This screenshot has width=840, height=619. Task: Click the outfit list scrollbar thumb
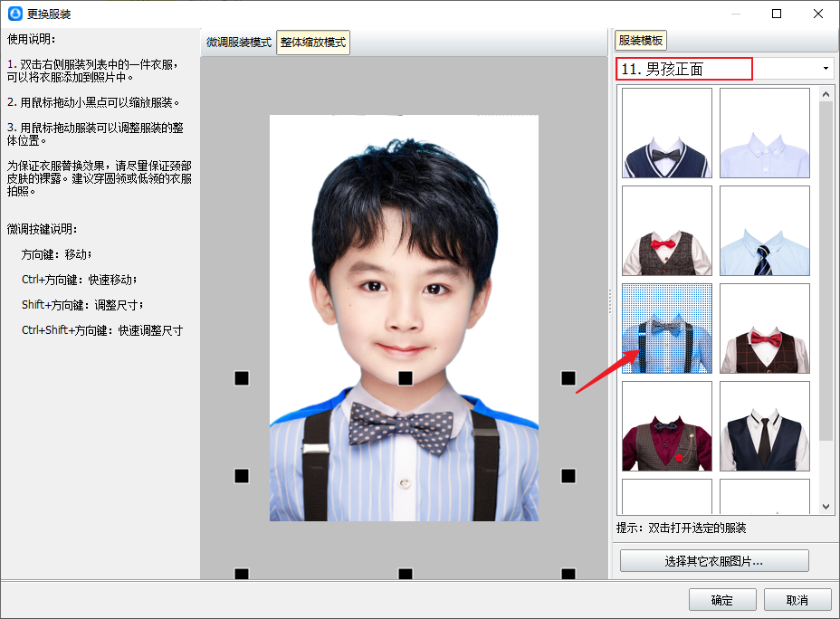pyautogui.click(x=826, y=271)
